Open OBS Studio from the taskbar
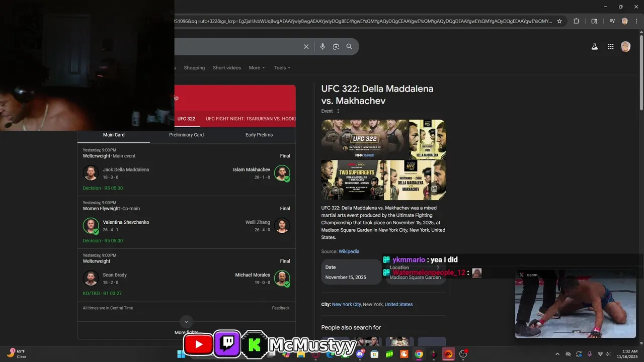 click(463, 354)
